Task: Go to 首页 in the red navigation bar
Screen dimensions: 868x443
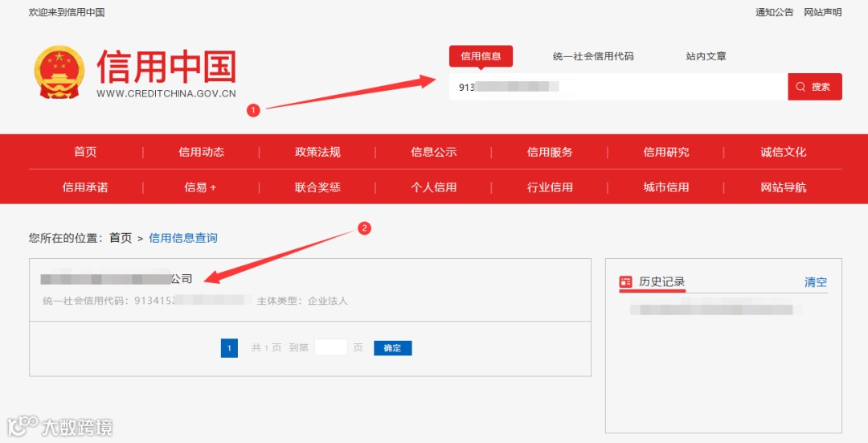Action: 85,152
